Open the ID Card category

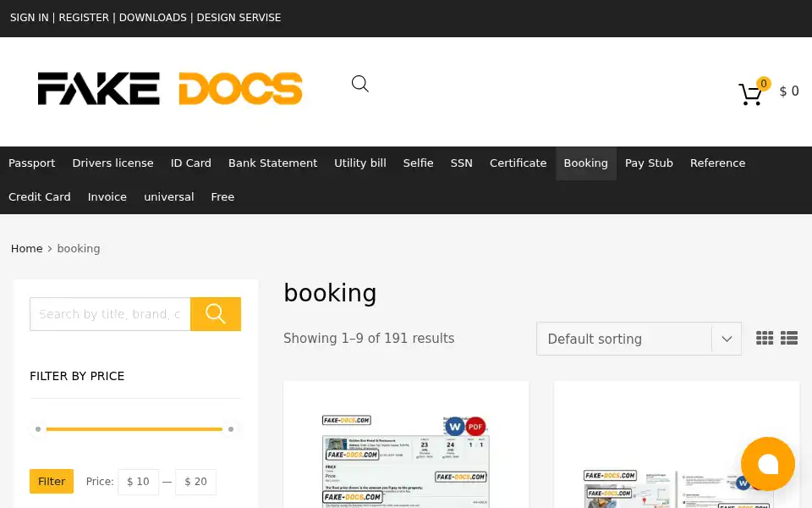click(191, 163)
